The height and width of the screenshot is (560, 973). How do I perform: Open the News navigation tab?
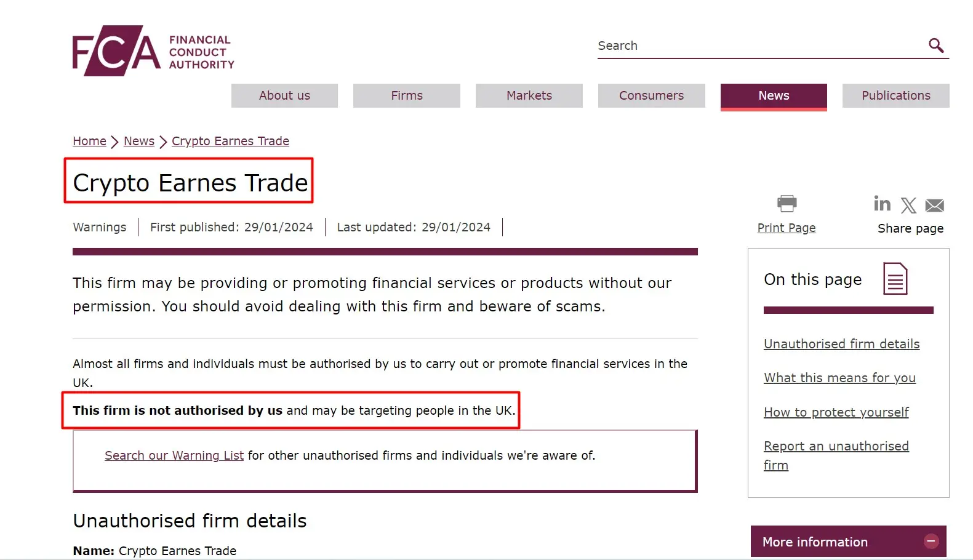[x=773, y=96]
